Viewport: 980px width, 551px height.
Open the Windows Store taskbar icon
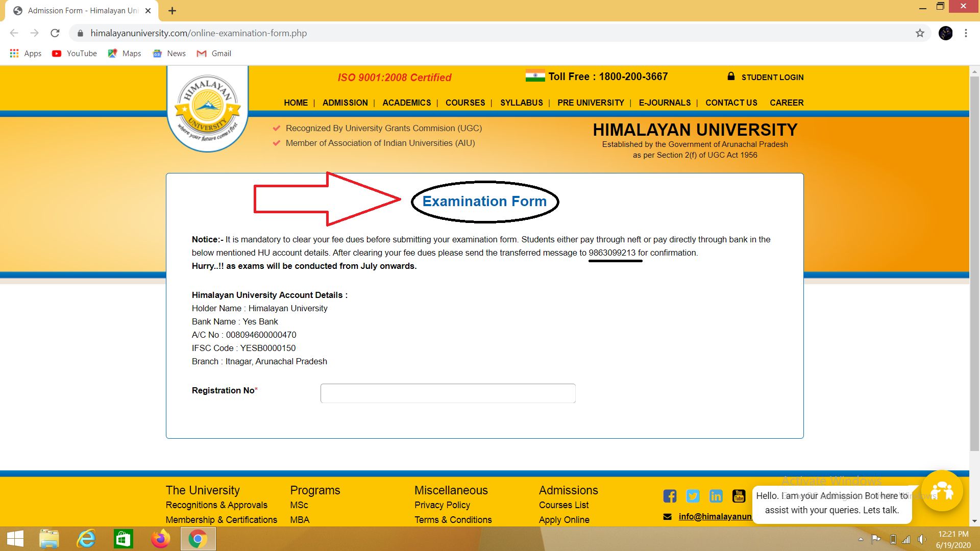pos(124,539)
